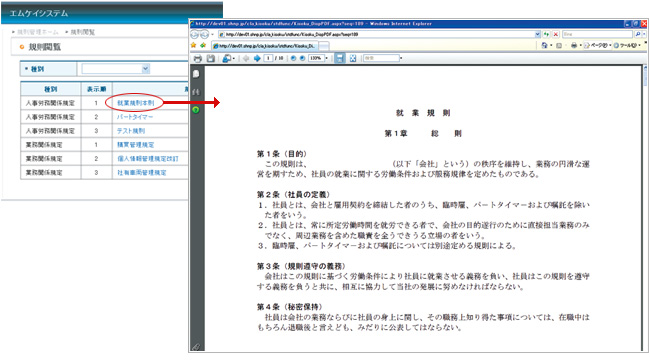Screen dimensions: 650x362
Task: Click the エムケイシステム header title
Action: coord(39,13)
